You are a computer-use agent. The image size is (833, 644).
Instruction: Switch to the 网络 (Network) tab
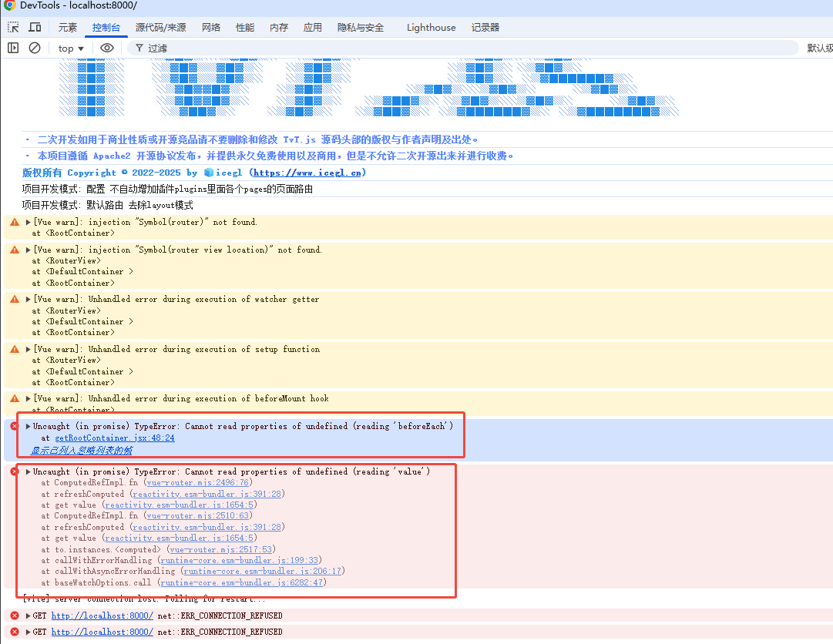point(211,28)
